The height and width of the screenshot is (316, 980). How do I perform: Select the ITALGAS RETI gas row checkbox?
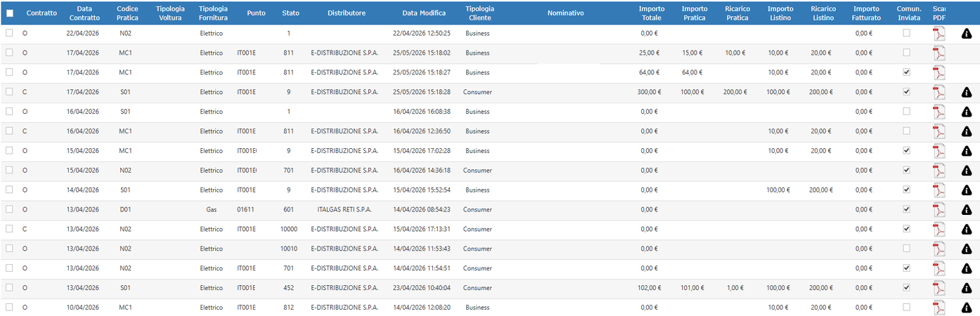coord(9,209)
